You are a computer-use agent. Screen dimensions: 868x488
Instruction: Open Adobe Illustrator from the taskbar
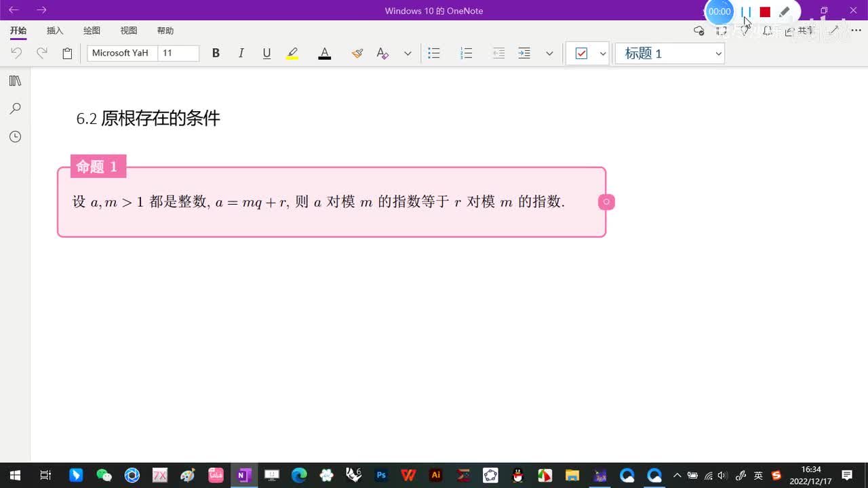coord(436,475)
